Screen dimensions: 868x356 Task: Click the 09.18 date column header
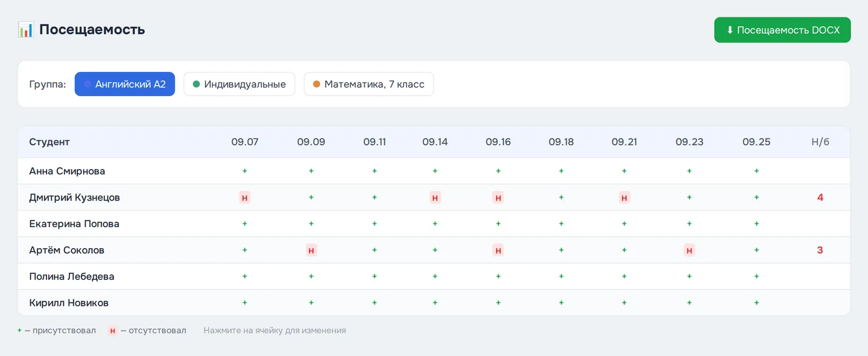click(x=561, y=142)
